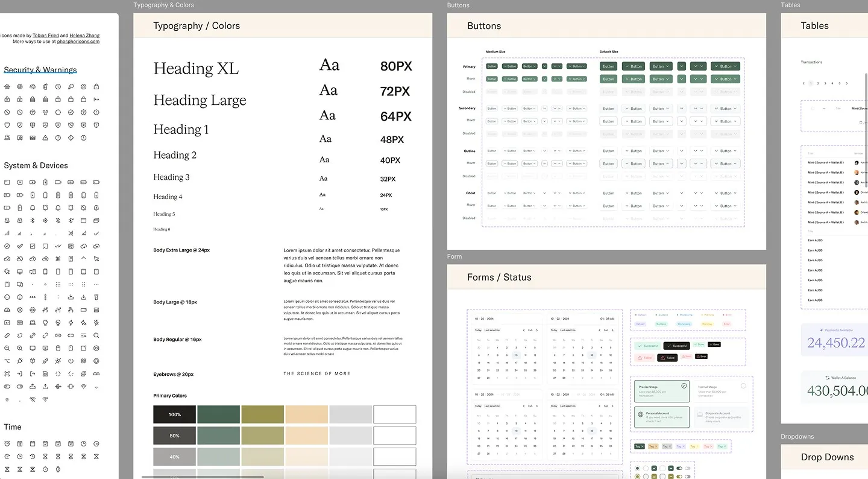This screenshot has width=868, height=479.
Task: Go to next month in the top-left calendar
Action: click(536, 330)
